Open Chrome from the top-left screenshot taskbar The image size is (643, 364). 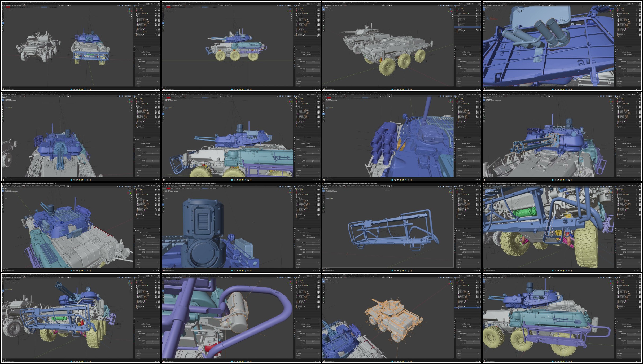(80, 89)
